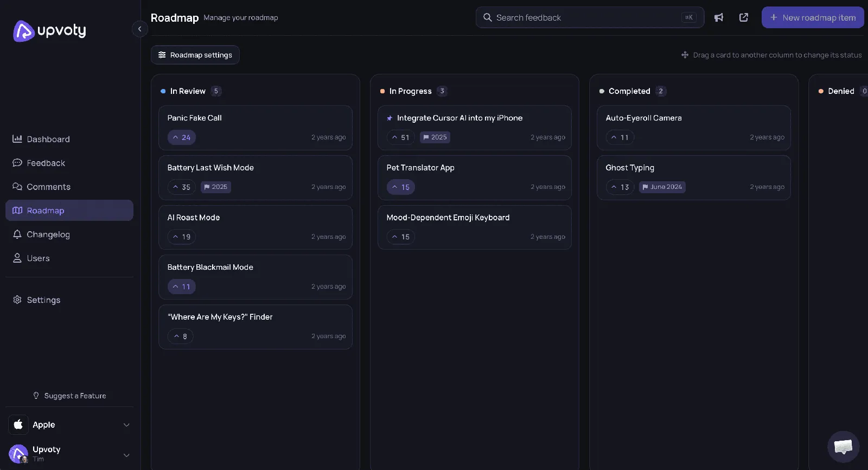Upvote the Auto-Eyeroll Camera card

point(620,137)
